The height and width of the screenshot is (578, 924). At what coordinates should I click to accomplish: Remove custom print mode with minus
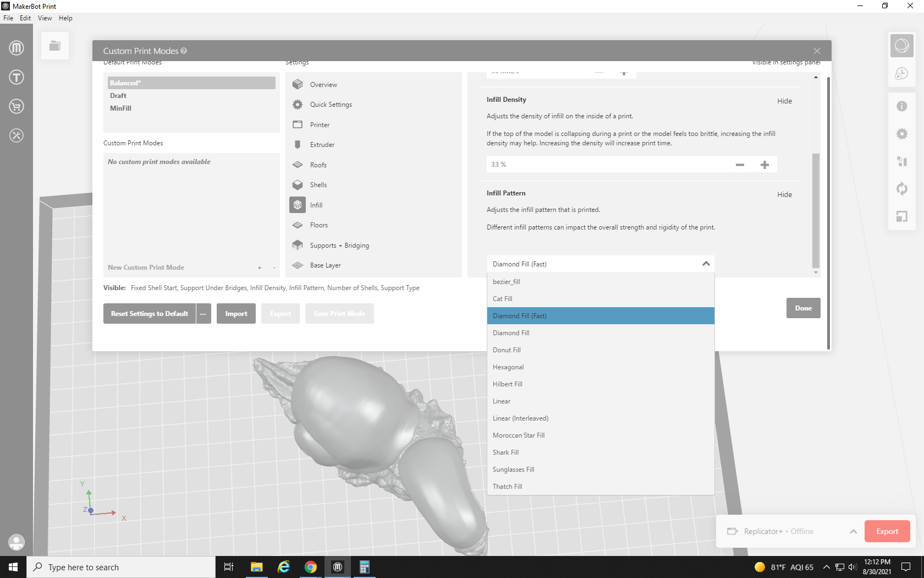pyautogui.click(x=274, y=268)
